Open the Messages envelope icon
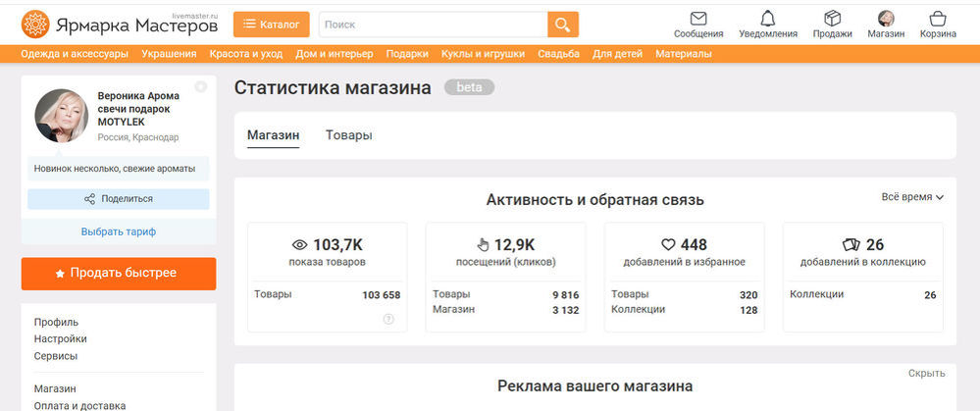This screenshot has width=980, height=411. tap(698, 19)
